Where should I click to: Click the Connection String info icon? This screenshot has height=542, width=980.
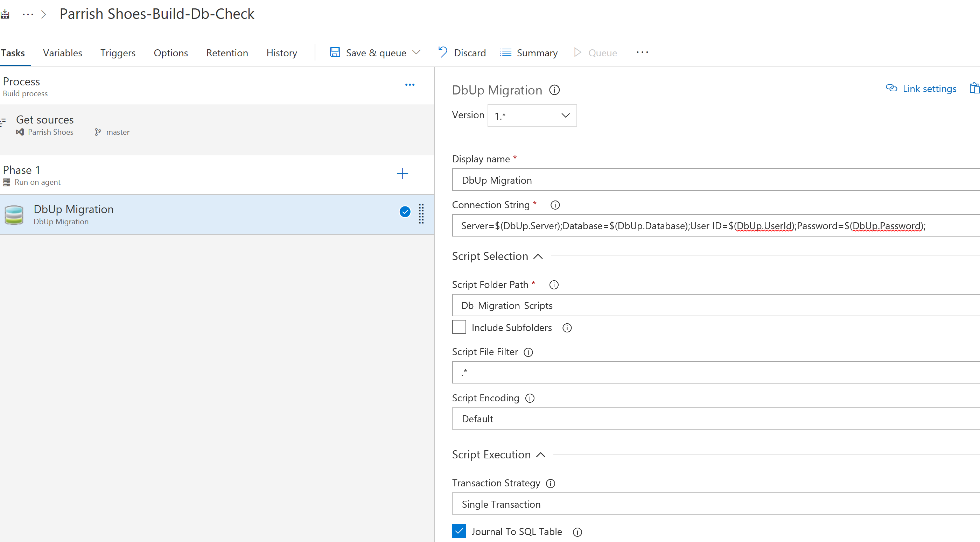click(555, 205)
